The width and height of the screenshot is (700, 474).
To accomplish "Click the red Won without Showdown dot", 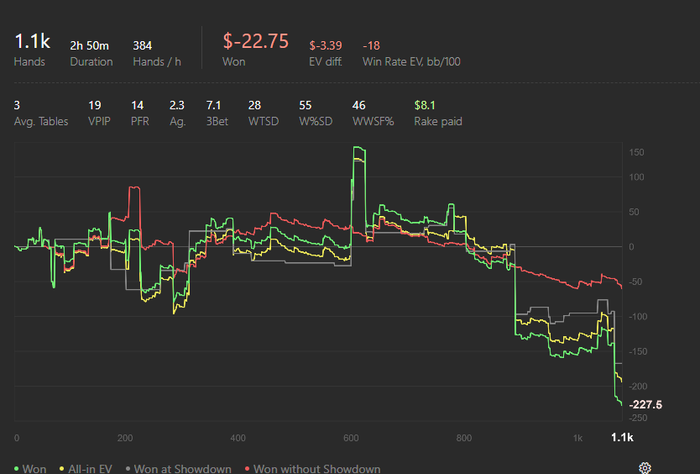I will [247, 469].
